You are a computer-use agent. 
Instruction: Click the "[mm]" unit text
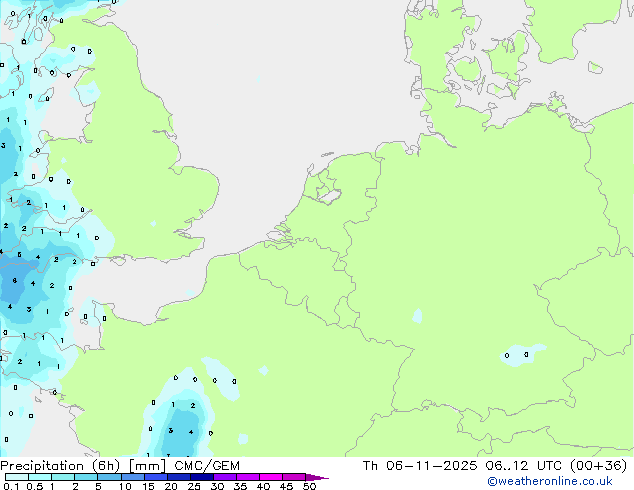[147, 466]
